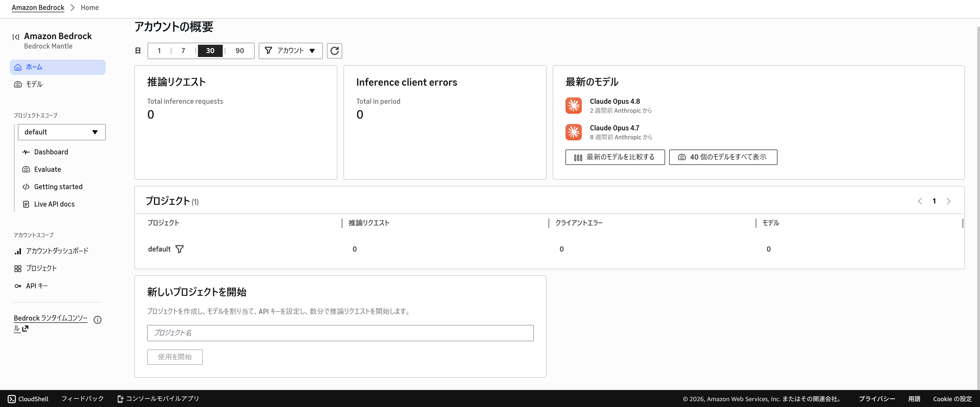The image size is (980, 407).
Task: Open Live API docs in sidebar
Action: pyautogui.click(x=54, y=205)
